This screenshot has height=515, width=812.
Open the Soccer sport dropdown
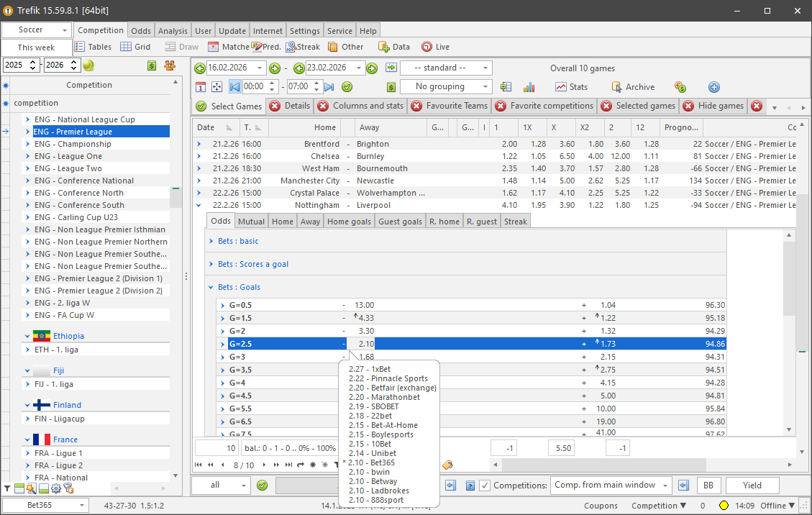(x=36, y=30)
